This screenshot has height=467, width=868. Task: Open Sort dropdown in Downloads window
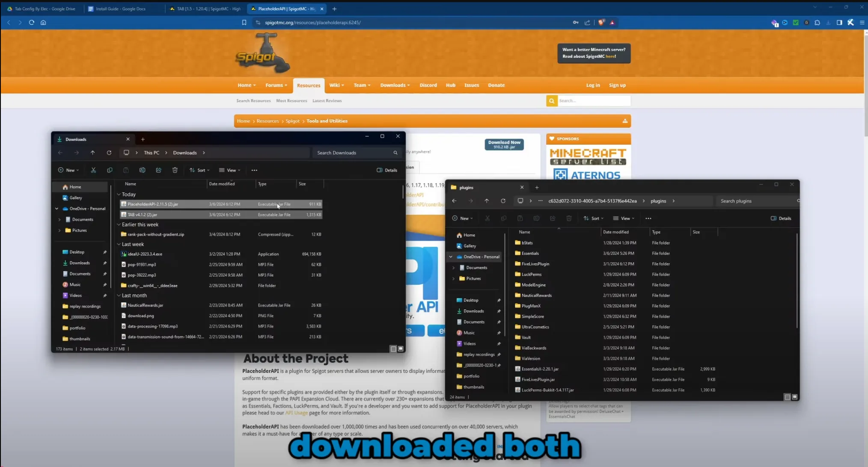(x=199, y=170)
